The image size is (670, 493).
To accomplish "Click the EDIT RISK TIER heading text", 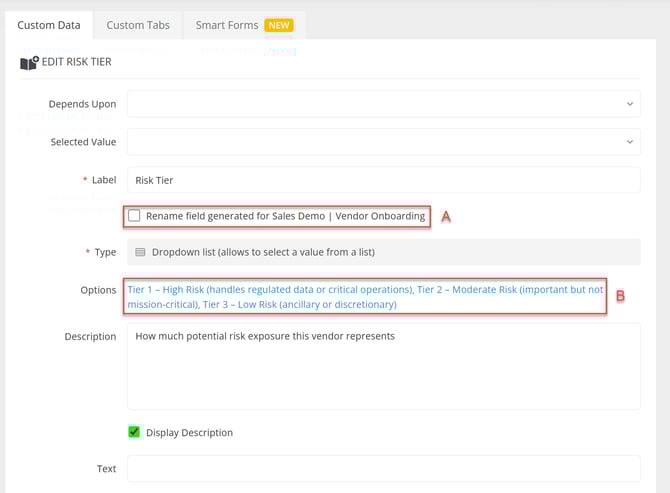I will pos(76,63).
